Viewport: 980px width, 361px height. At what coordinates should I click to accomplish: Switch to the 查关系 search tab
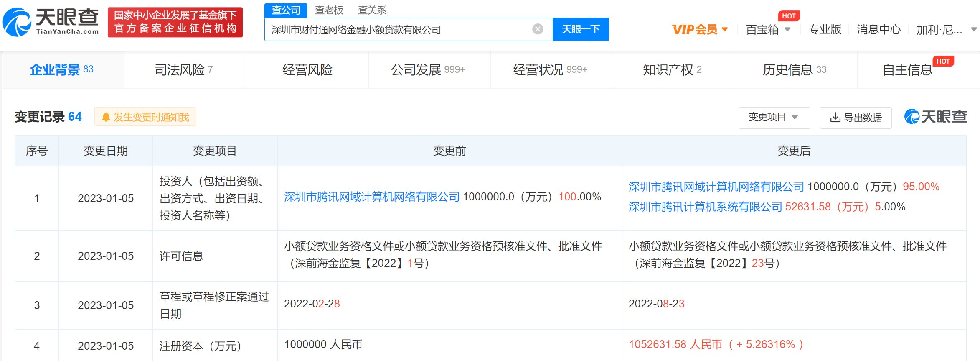coord(372,10)
